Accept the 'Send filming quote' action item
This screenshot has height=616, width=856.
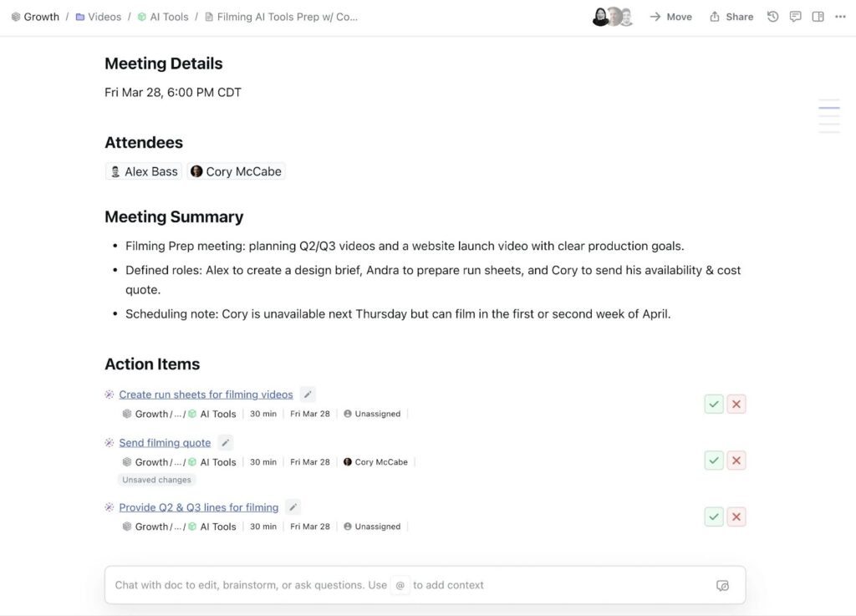coord(713,461)
